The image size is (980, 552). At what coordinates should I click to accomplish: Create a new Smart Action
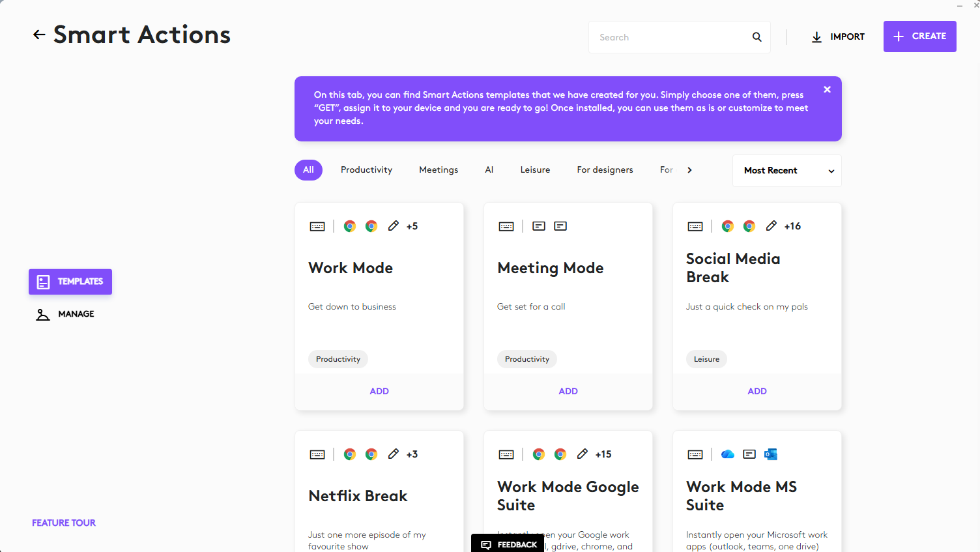pos(919,36)
